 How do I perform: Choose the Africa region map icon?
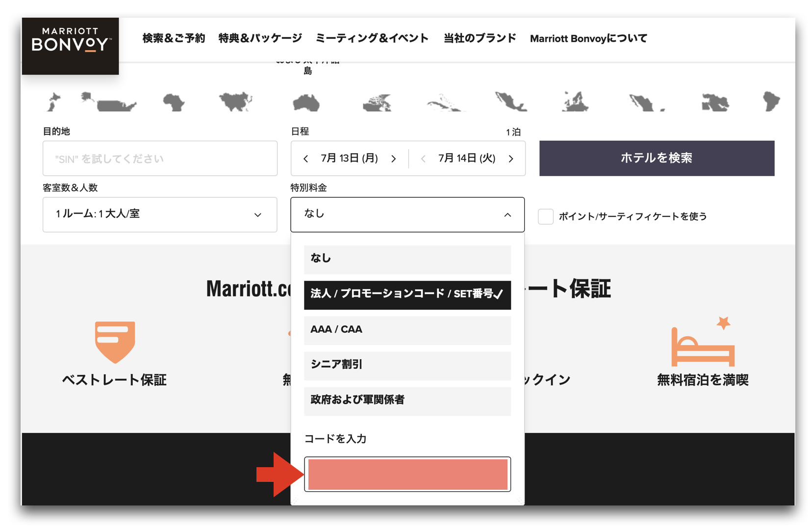pyautogui.click(x=174, y=102)
